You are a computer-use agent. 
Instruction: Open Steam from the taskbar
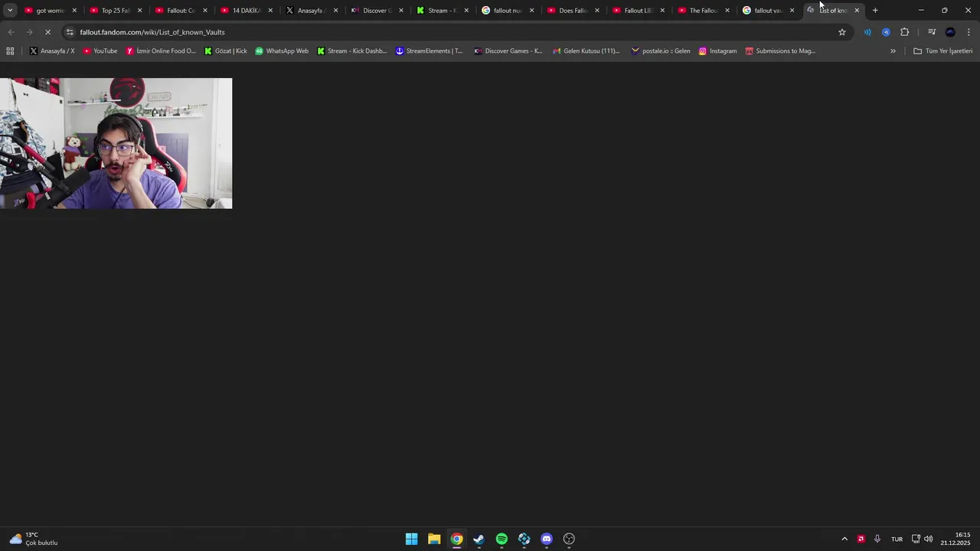(479, 539)
